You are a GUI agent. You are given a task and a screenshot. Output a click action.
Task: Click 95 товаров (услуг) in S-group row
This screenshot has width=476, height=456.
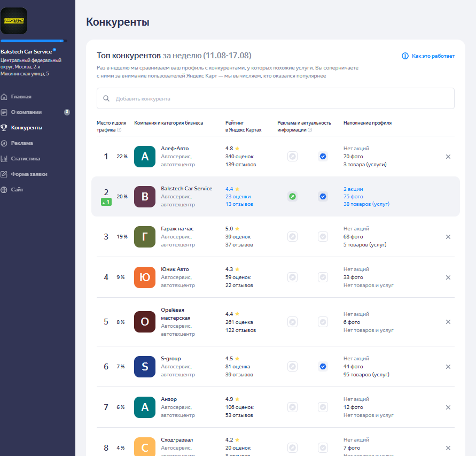[x=366, y=375]
